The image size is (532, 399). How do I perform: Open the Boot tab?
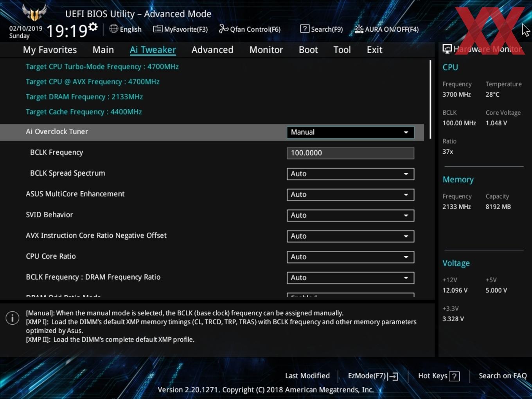click(x=308, y=50)
